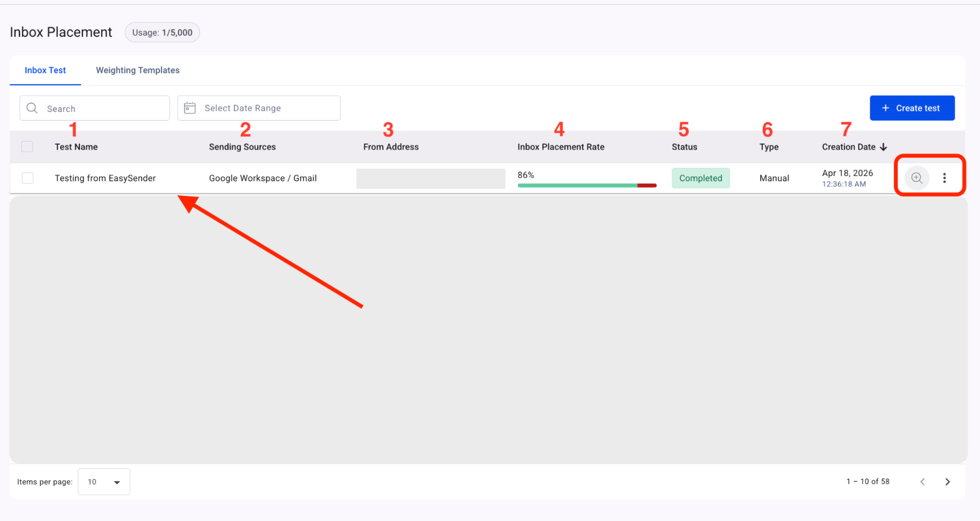Image resolution: width=980 pixels, height=521 pixels.
Task: Click the plus icon on Create test
Action: [885, 108]
